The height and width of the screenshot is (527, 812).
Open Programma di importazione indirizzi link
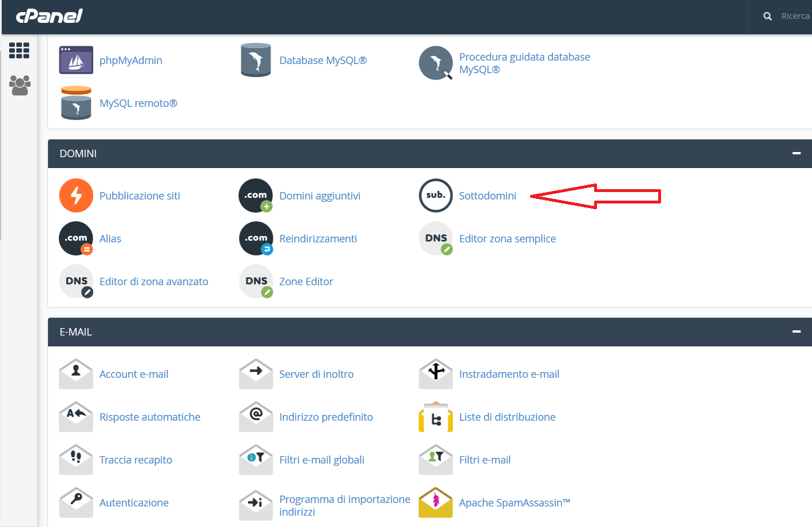coord(345,505)
